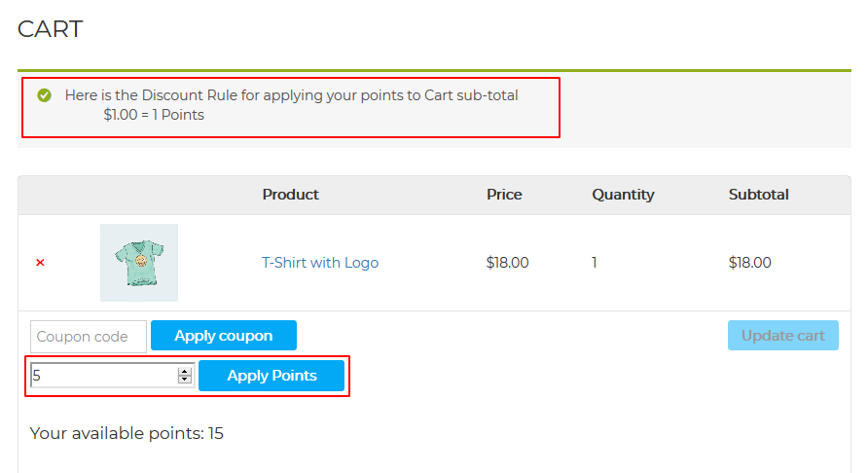
Task: Click the Subtotal column header
Action: click(758, 195)
